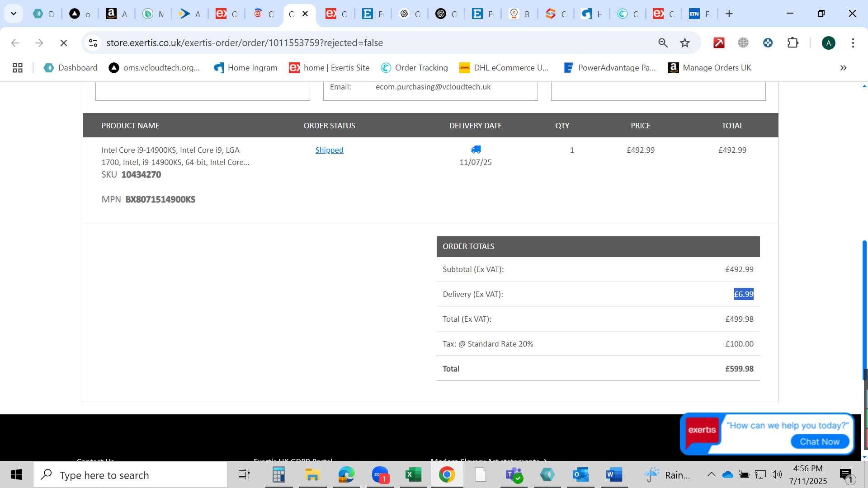Click the Shipped order status link
This screenshot has height=488, width=868.
[x=329, y=150]
